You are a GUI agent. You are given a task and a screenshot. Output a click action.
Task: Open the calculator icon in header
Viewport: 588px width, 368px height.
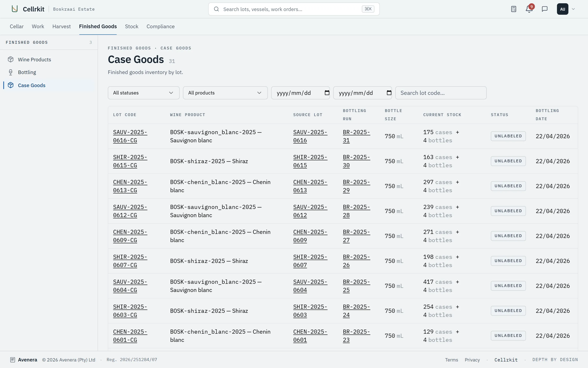(513, 9)
